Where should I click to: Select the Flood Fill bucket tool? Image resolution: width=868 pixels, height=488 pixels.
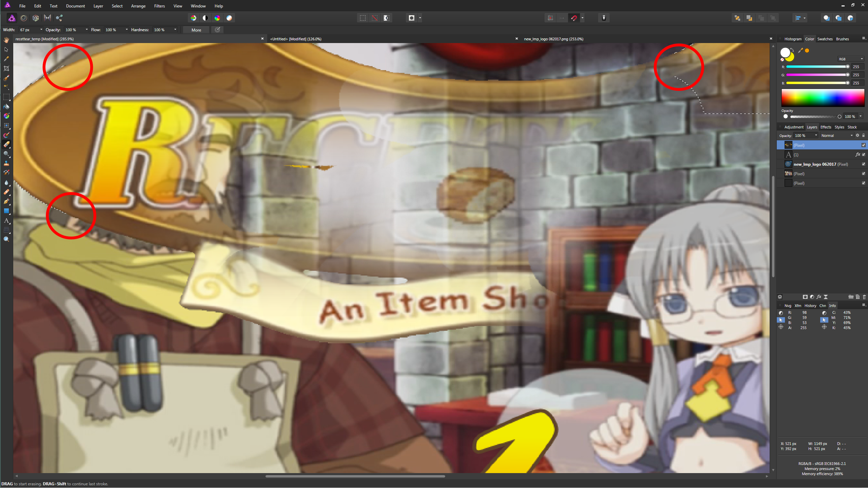(6, 107)
